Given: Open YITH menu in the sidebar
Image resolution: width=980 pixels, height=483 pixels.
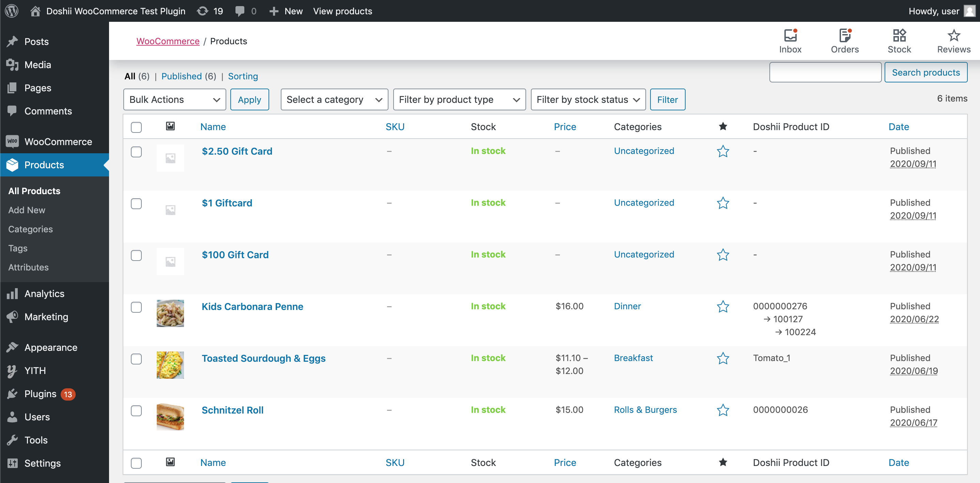Looking at the screenshot, I should (55, 371).
